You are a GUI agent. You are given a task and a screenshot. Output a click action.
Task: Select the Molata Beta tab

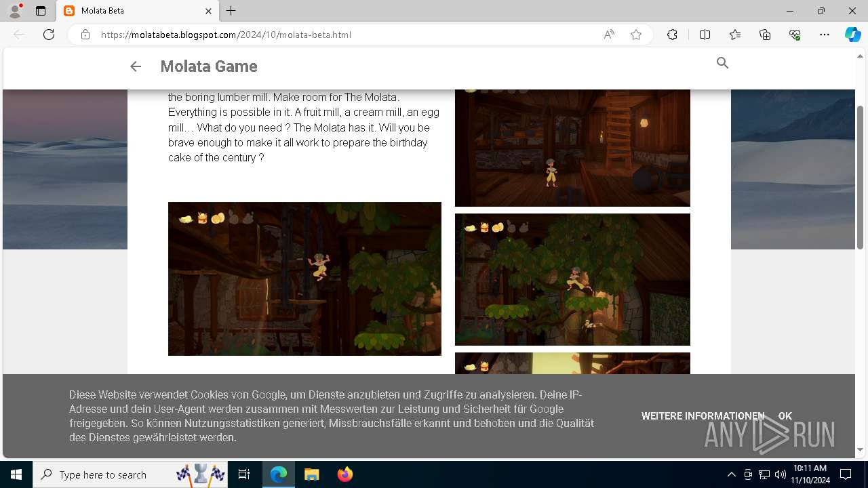point(138,11)
